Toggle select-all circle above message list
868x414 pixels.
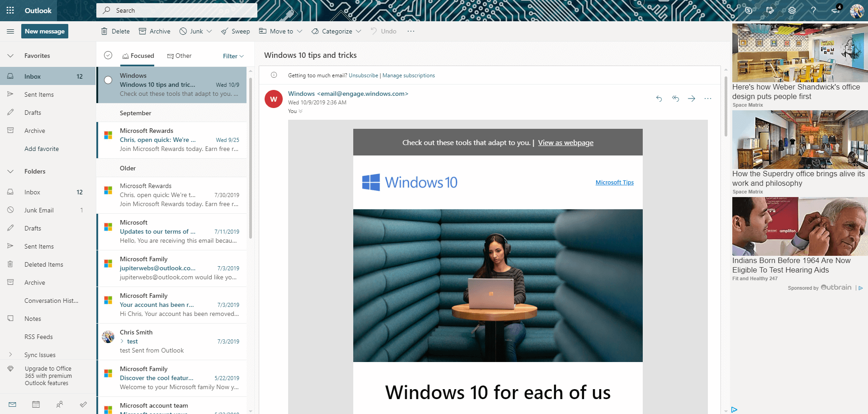pos(108,55)
